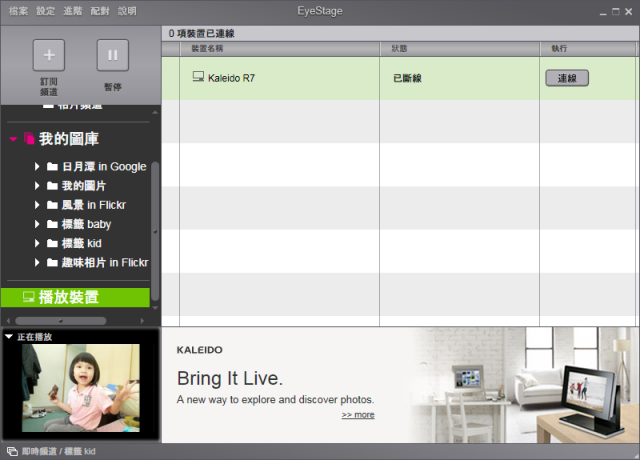Click status bar text 即時頻道 / 標籤 kid
The image size is (640, 460).
(59, 451)
